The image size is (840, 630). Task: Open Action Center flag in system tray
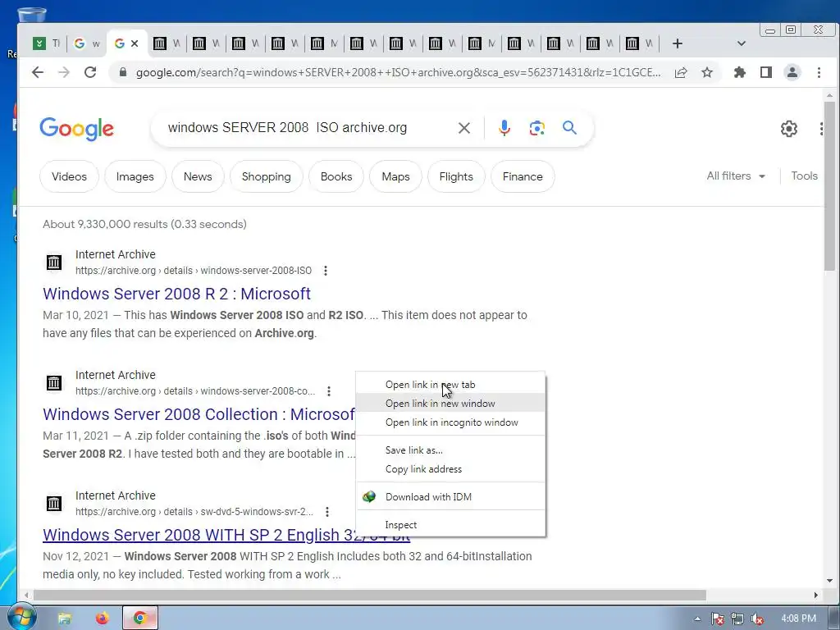pos(717,619)
